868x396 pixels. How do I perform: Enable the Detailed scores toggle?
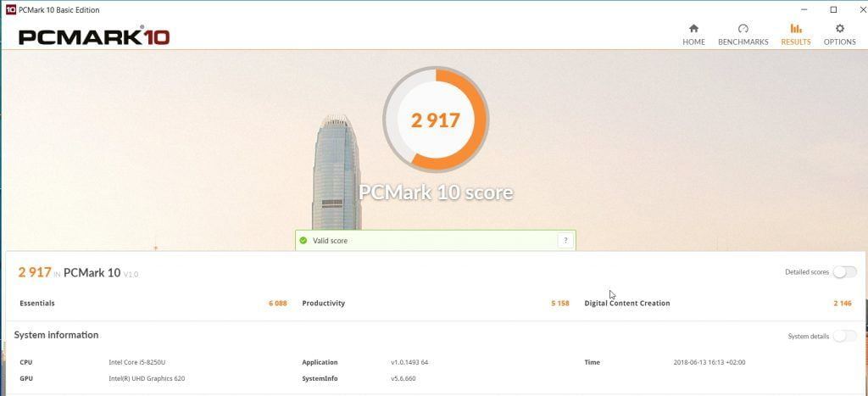(x=845, y=272)
